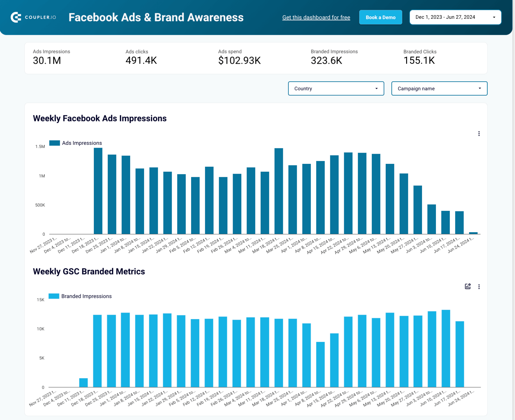
Task: Click the 1.5M axis label on Ads Impressions chart
Action: (40, 147)
